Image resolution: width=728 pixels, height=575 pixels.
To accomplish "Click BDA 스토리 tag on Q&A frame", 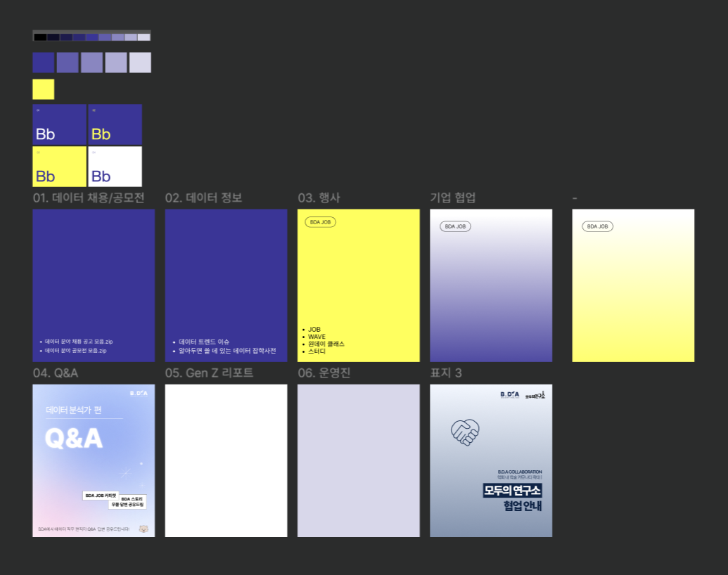I will tap(128, 502).
